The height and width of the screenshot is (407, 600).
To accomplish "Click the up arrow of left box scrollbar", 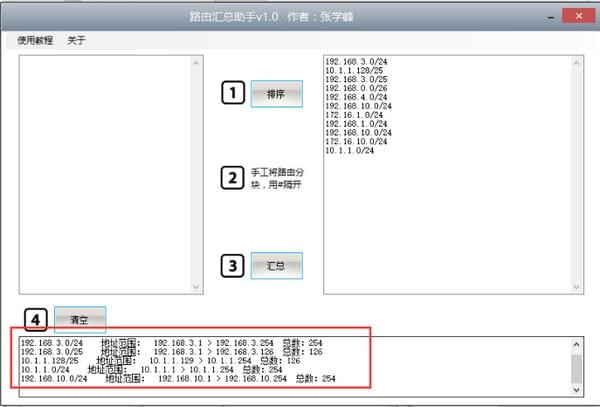I will 196,63.
